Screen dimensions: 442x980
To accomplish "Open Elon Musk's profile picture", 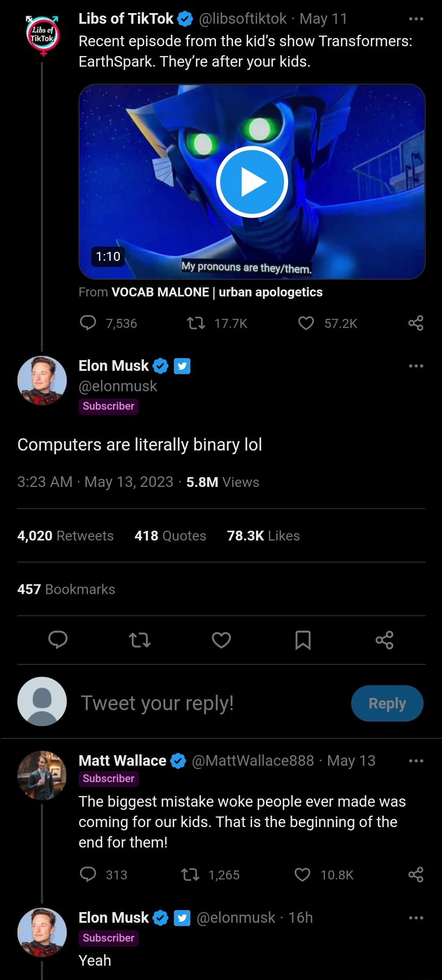I will (42, 380).
